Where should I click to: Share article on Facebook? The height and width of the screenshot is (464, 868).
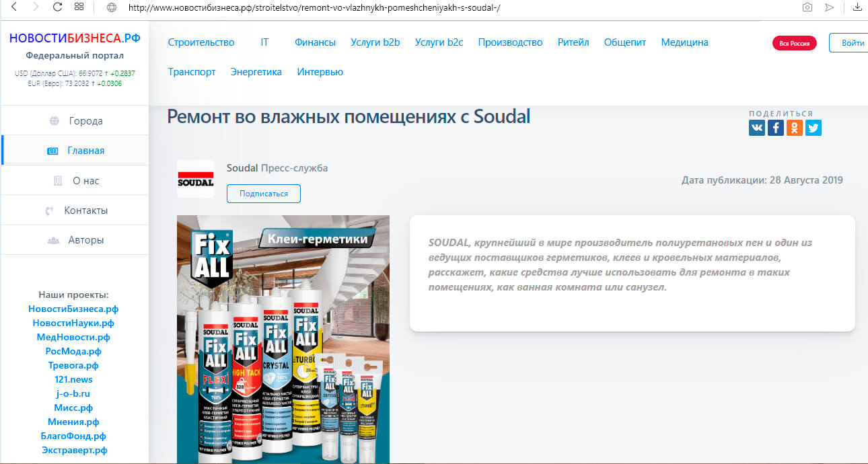click(776, 128)
